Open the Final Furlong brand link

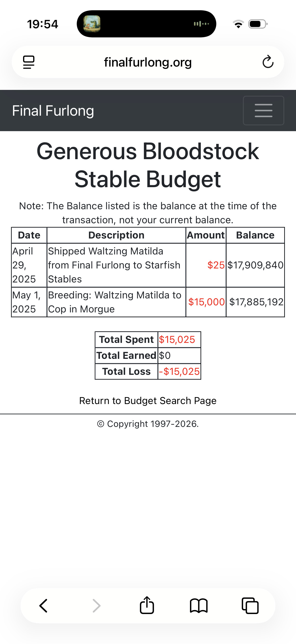click(53, 111)
